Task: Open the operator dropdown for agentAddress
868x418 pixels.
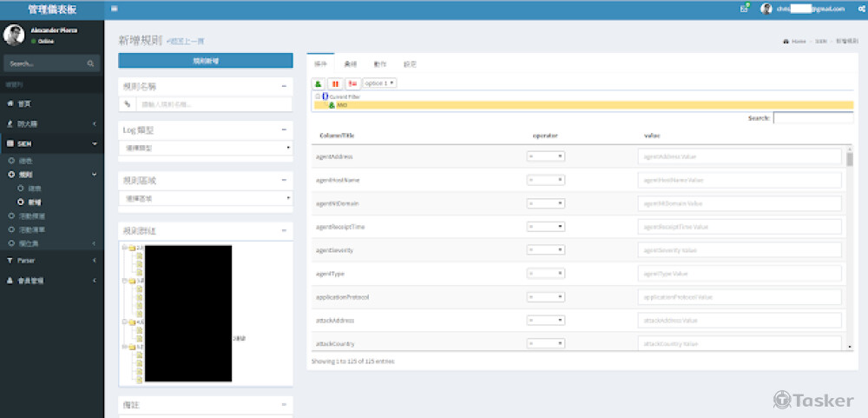Action: click(x=545, y=156)
